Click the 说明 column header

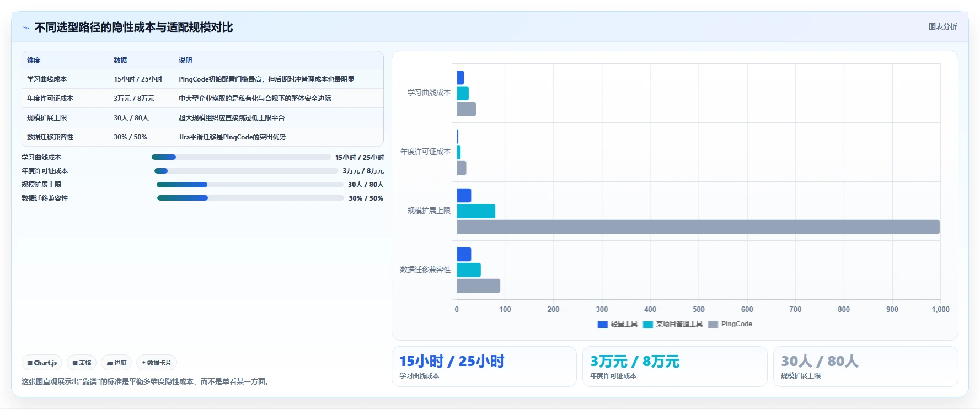click(x=185, y=61)
